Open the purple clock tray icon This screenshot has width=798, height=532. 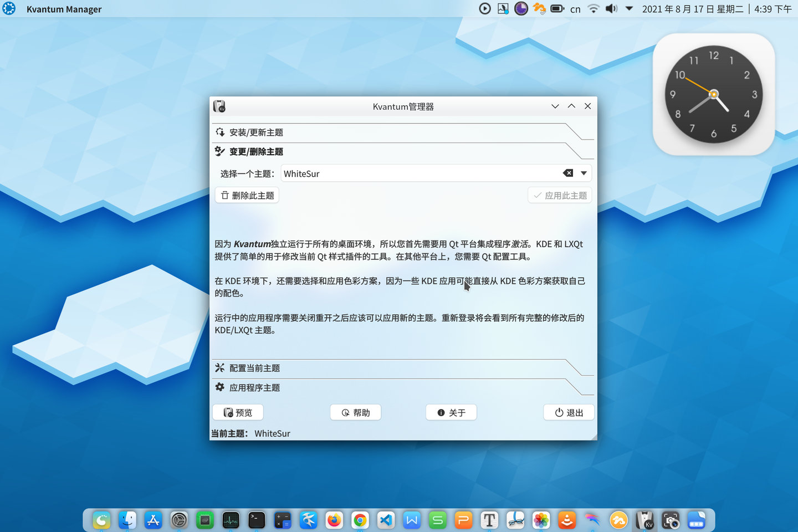coord(521,8)
